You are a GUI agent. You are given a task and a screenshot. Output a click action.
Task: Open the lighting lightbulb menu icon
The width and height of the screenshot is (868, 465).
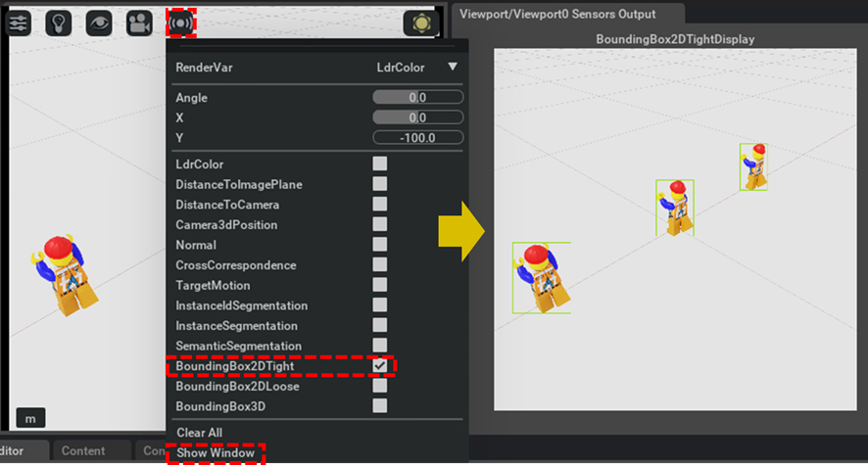59,23
